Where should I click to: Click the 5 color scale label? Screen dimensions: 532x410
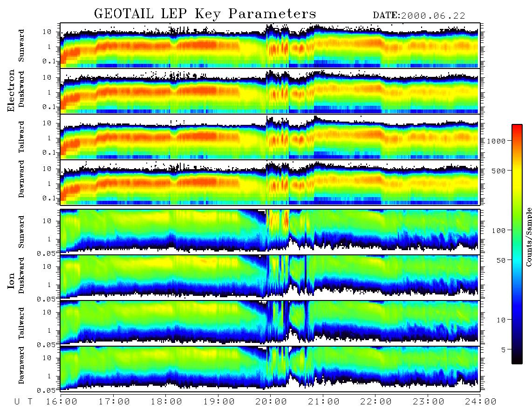point(503,349)
